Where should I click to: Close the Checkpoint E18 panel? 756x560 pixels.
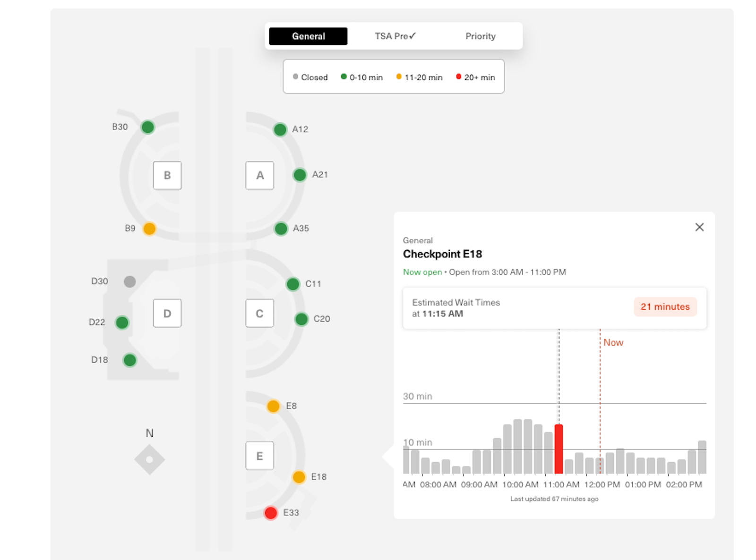click(699, 227)
